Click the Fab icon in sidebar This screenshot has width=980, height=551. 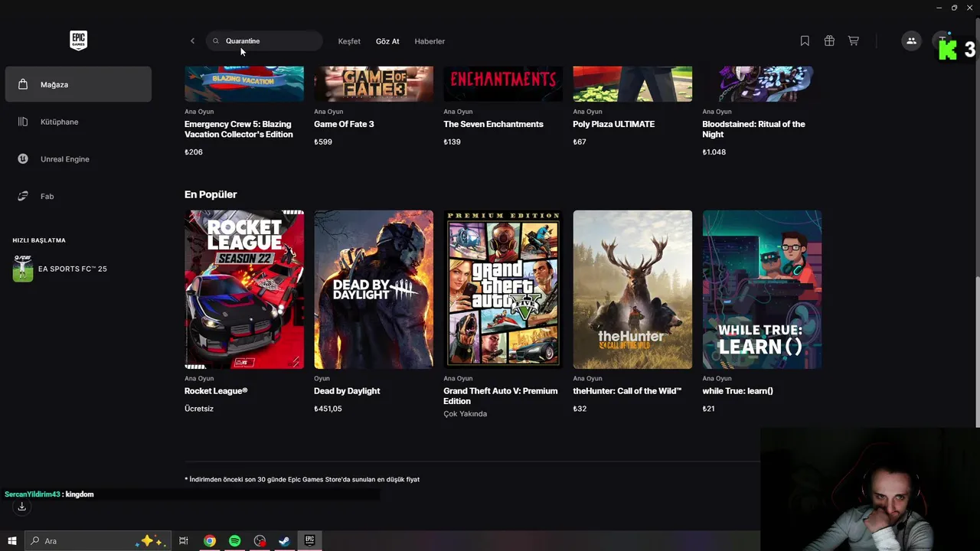(23, 197)
